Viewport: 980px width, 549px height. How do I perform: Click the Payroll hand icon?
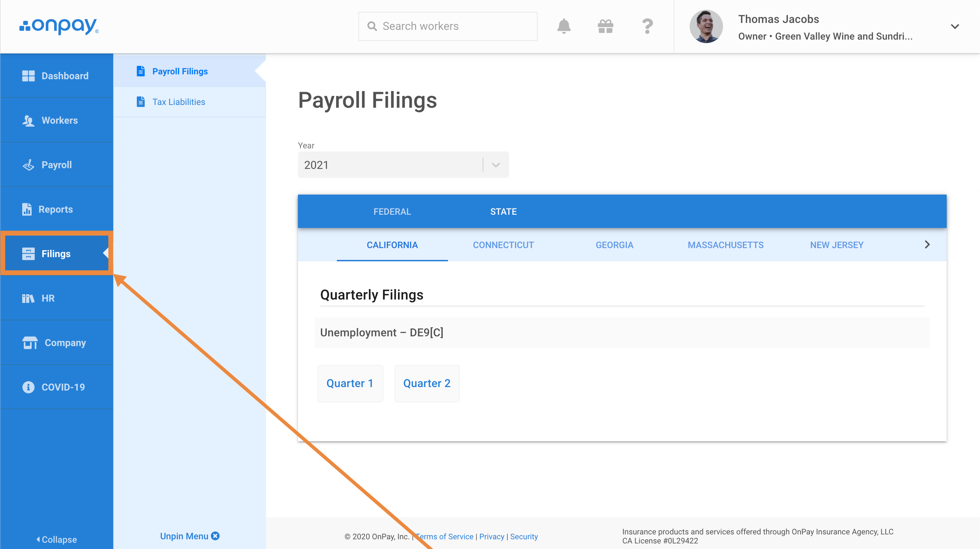[x=28, y=165]
